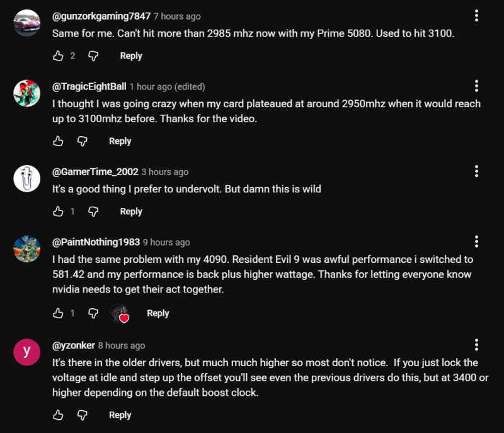This screenshot has height=433, width=504.
Task: Click GamerTime_2002's Clippy avatar
Action: [27, 178]
